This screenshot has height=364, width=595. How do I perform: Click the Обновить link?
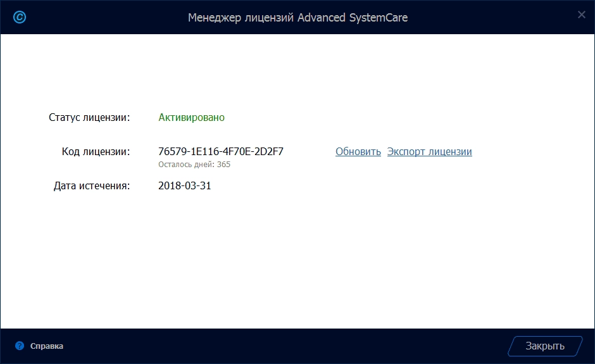(x=358, y=151)
